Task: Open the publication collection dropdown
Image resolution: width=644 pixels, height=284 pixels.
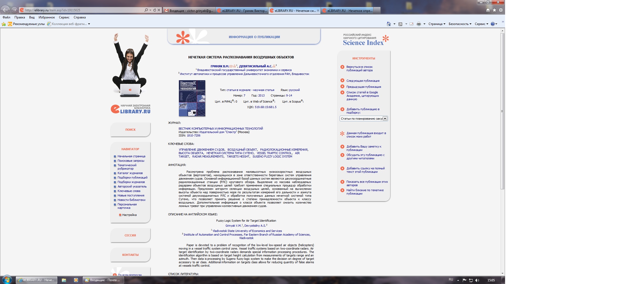Action: point(385,119)
